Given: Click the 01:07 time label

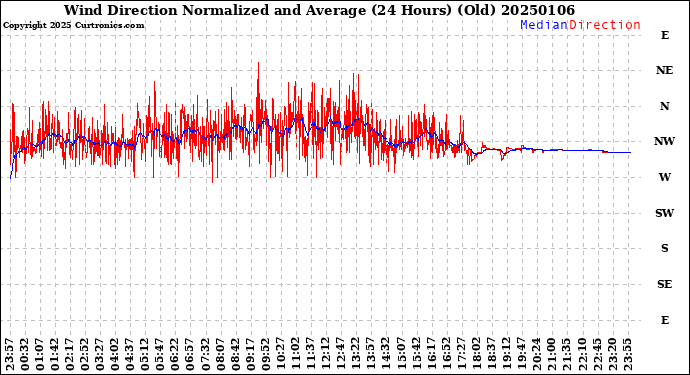Looking at the screenshot, I should [x=40, y=355].
